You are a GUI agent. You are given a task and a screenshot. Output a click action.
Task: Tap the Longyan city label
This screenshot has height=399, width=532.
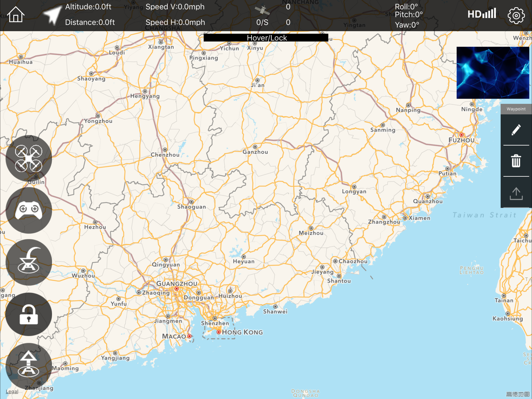[354, 192]
